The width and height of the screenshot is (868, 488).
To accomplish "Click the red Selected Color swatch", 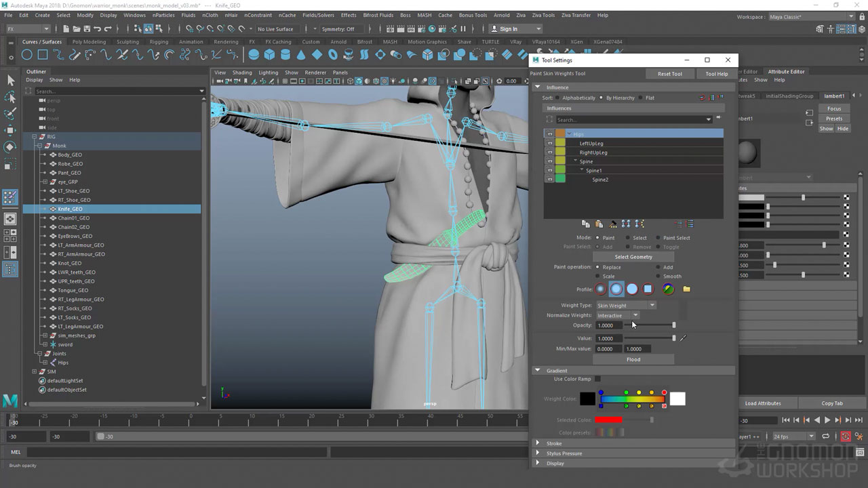I will click(608, 420).
